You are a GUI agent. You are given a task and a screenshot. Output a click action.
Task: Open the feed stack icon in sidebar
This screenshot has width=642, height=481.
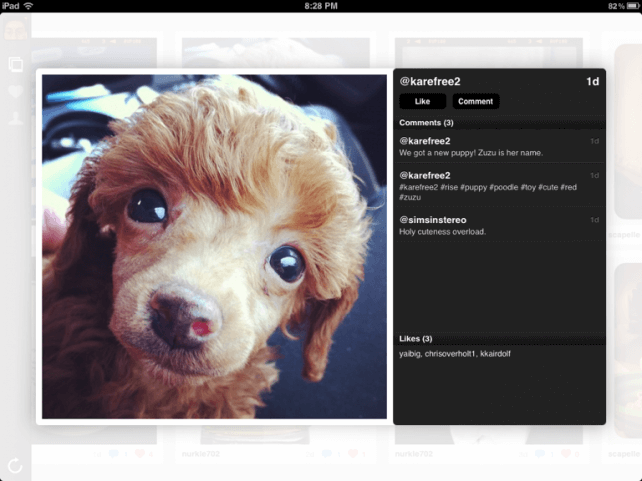pyautogui.click(x=16, y=64)
